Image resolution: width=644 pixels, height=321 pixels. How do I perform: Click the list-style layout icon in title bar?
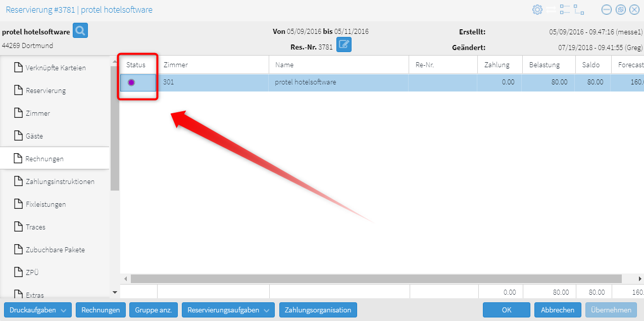(565, 10)
